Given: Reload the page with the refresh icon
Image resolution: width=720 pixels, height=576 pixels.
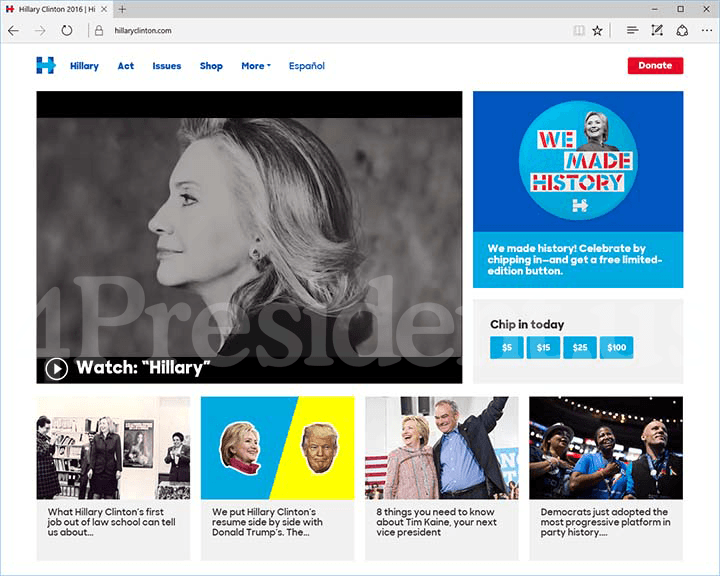Looking at the screenshot, I should pos(67,31).
